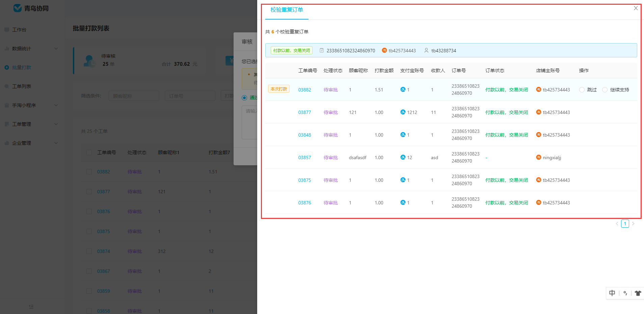Screen dimensions: 644x314
Task: Check the box for work order 03882
Action: tap(89, 172)
